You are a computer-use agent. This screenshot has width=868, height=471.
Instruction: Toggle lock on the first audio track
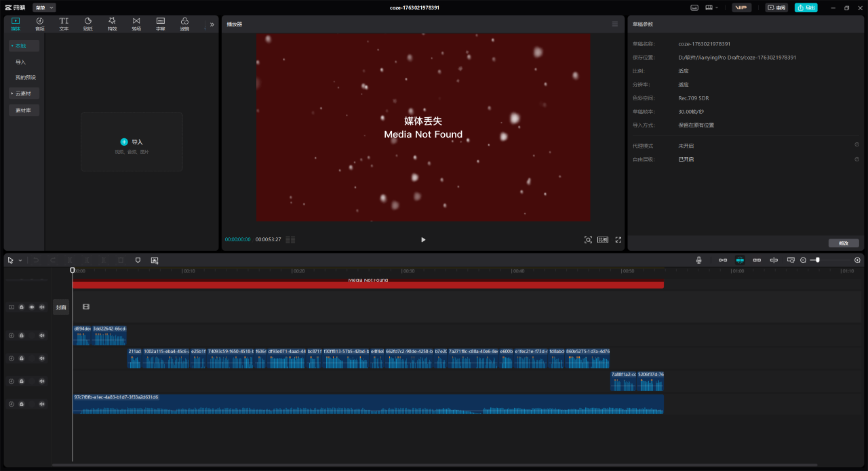coord(21,335)
